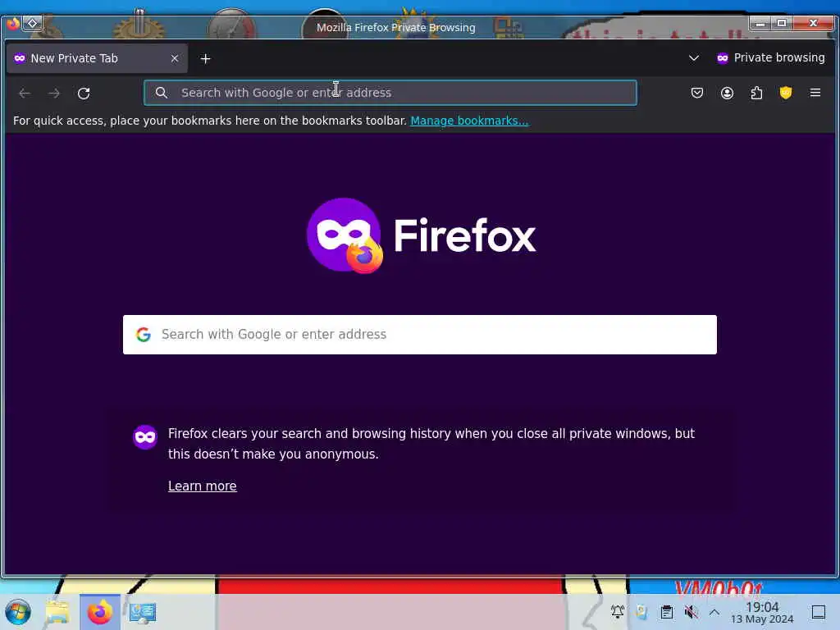Click the Firefox icon in the title bar
This screenshot has height=630, width=840.
click(13, 23)
